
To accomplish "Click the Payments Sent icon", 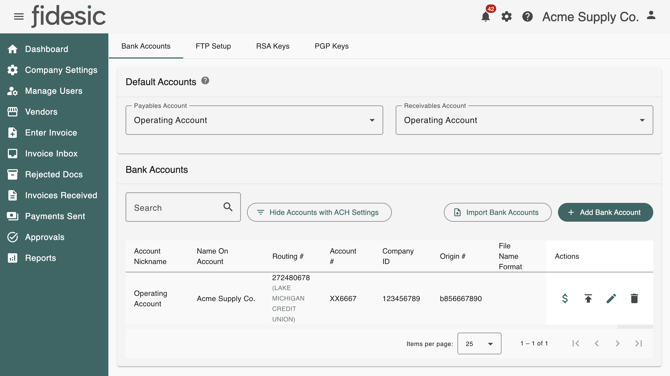I will pyautogui.click(x=12, y=216).
